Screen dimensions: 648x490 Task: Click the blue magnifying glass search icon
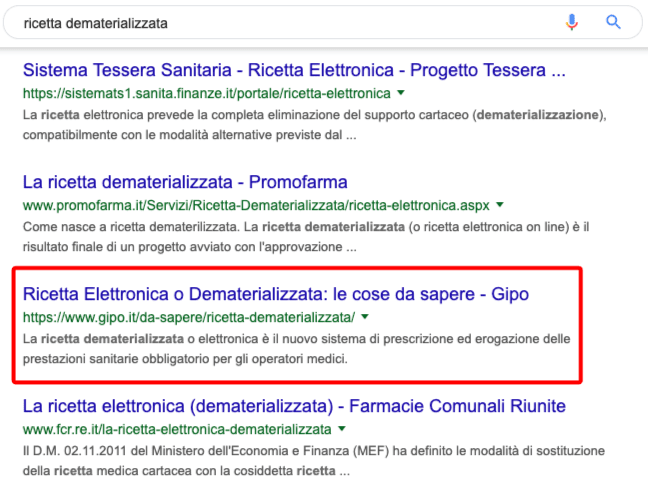(x=613, y=22)
